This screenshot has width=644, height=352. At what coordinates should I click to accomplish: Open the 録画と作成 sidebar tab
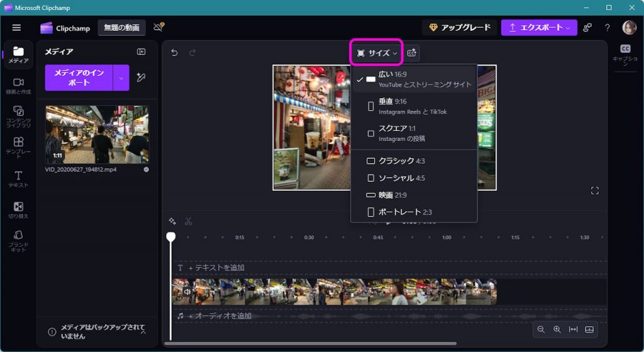[x=18, y=86]
